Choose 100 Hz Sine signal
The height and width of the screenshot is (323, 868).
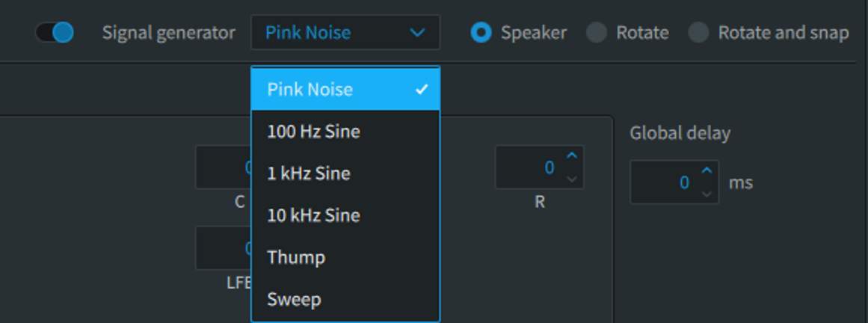coord(345,132)
